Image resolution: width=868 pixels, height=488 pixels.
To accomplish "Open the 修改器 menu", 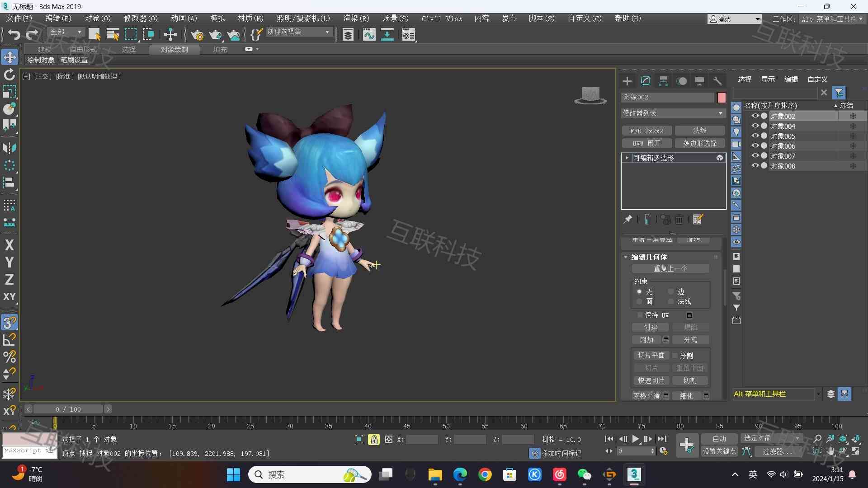I will coord(141,19).
